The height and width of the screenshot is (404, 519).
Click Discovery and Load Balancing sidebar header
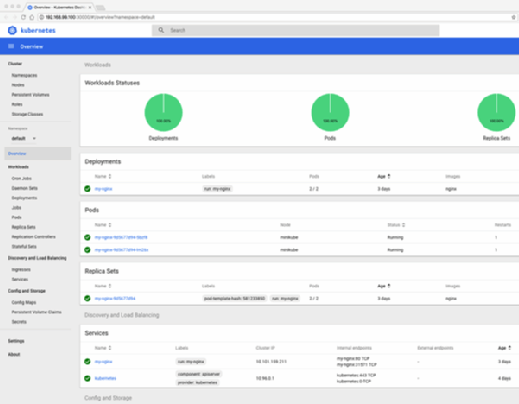[x=37, y=258]
